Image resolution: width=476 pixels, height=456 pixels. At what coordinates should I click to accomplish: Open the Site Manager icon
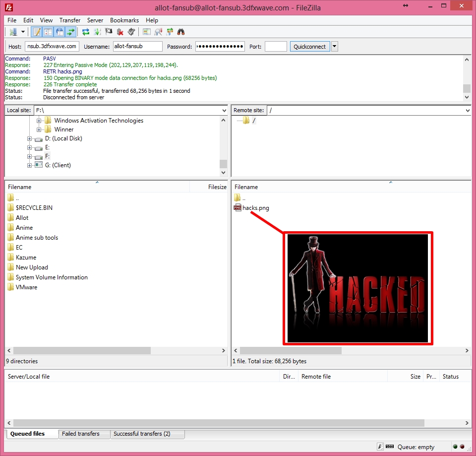13,32
